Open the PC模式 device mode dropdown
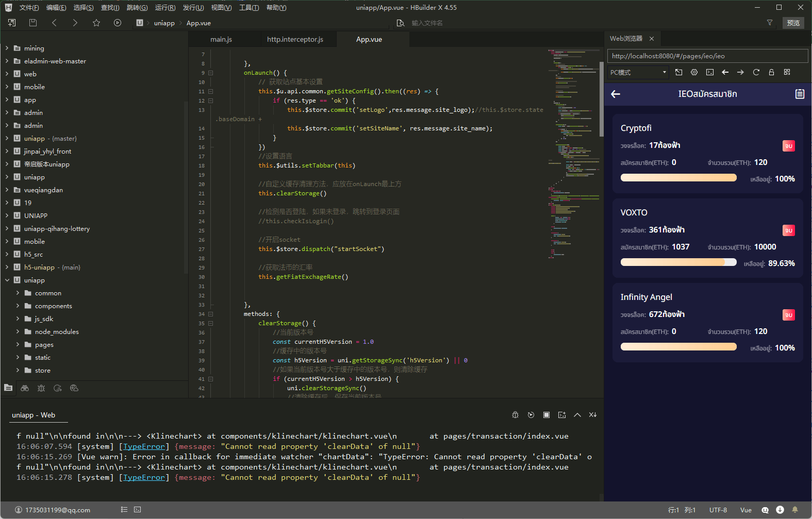Image resolution: width=812 pixels, height=519 pixels. 638,72
